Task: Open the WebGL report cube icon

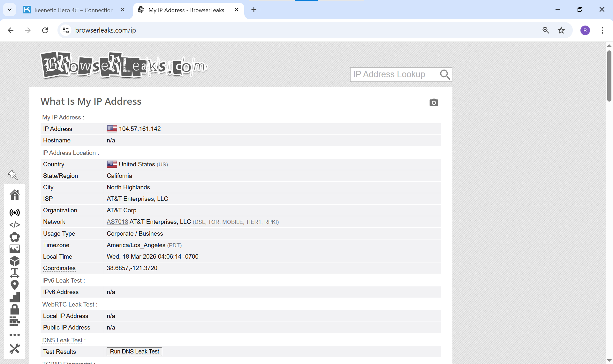Action: pyautogui.click(x=15, y=261)
